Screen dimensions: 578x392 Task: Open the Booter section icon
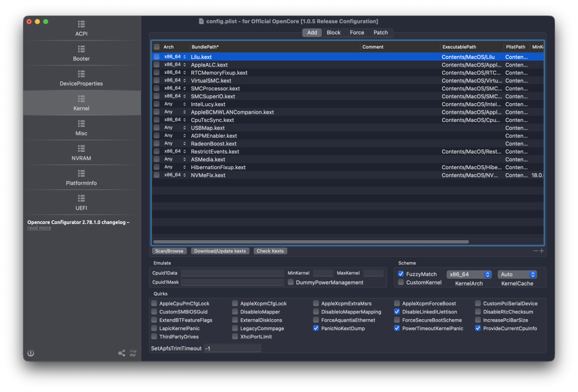[x=81, y=49]
